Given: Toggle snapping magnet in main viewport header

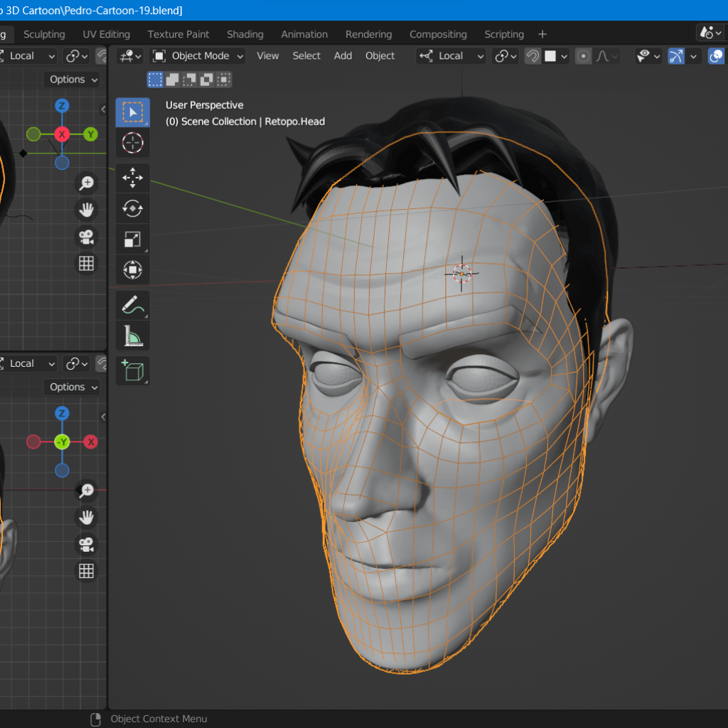Looking at the screenshot, I should (532, 56).
